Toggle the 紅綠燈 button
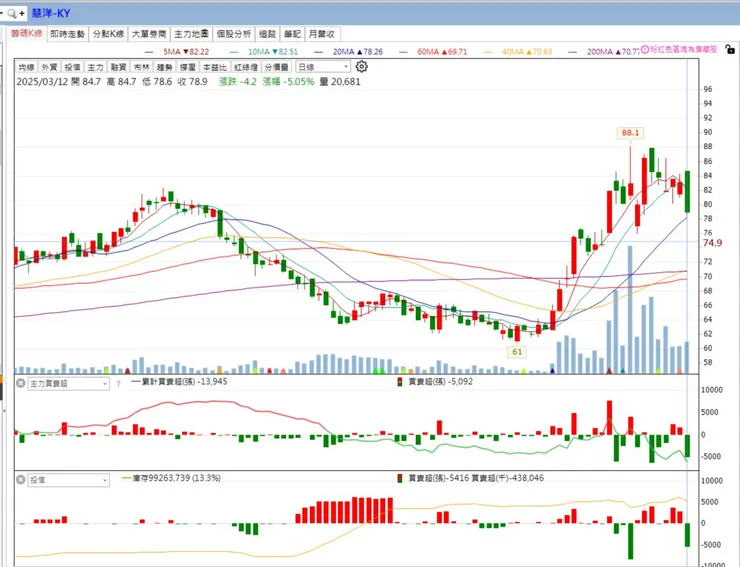This screenshot has width=740, height=567. [246, 67]
